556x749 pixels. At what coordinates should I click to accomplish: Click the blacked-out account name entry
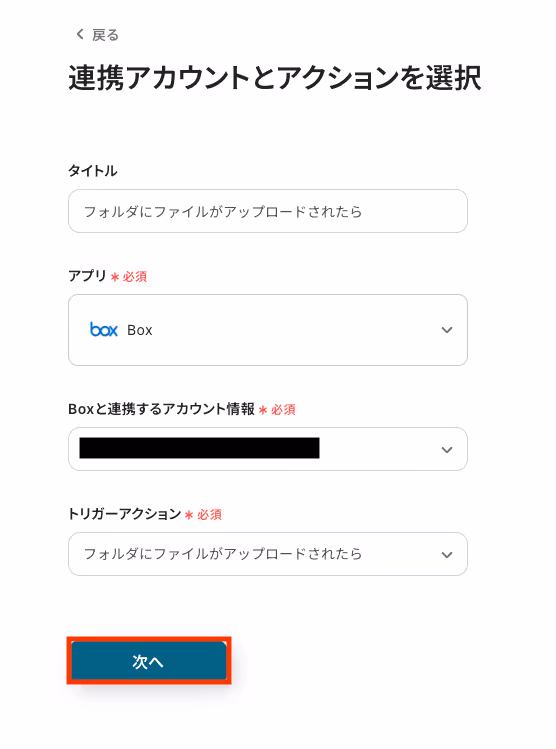(199, 448)
